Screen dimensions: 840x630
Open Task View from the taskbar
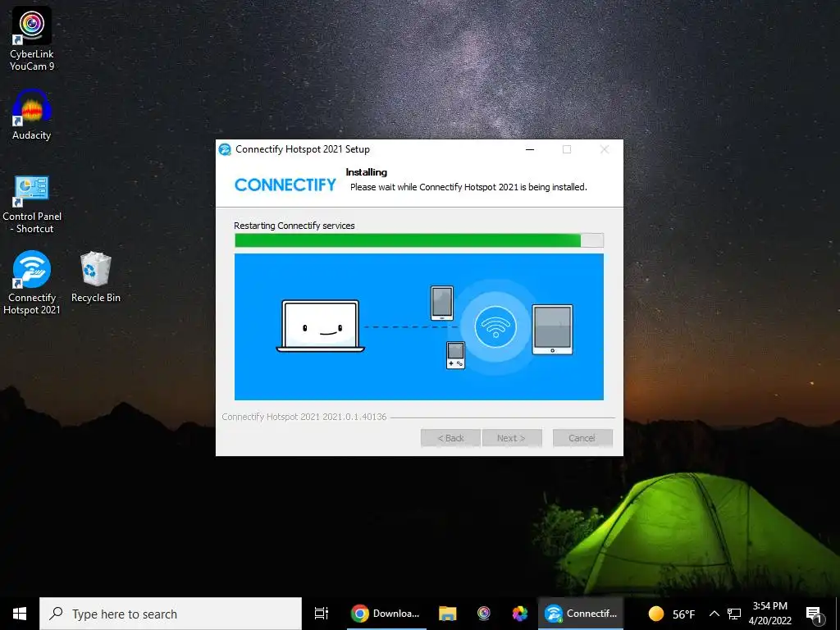(x=321, y=614)
